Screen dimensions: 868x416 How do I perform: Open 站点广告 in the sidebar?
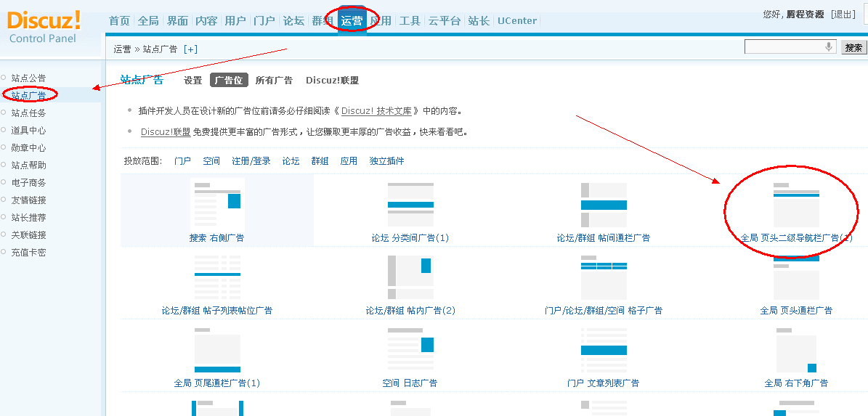pyautogui.click(x=28, y=96)
